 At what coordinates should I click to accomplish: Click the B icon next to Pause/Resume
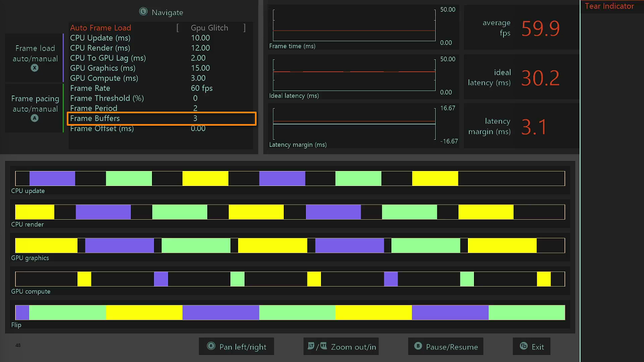pyautogui.click(x=418, y=346)
